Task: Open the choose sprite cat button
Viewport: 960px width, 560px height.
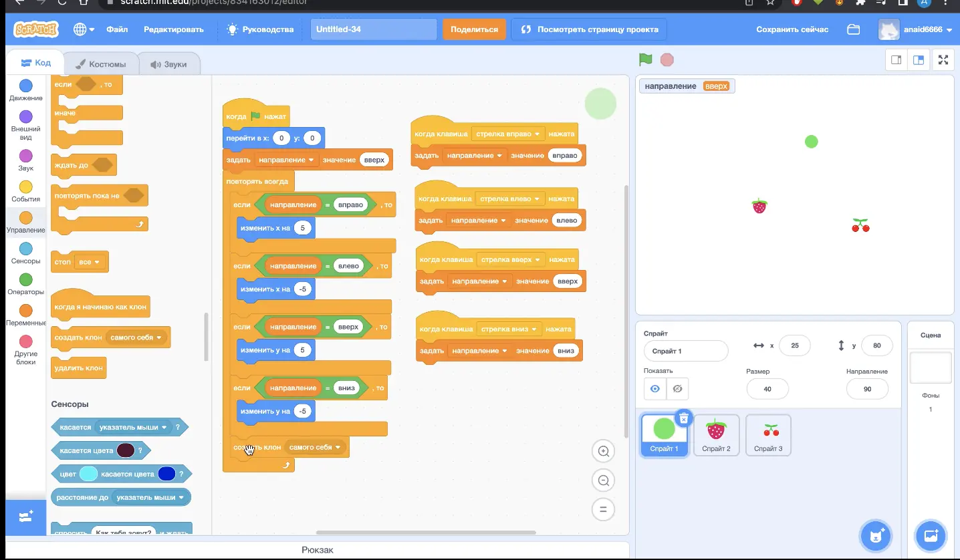Action: [x=876, y=535]
